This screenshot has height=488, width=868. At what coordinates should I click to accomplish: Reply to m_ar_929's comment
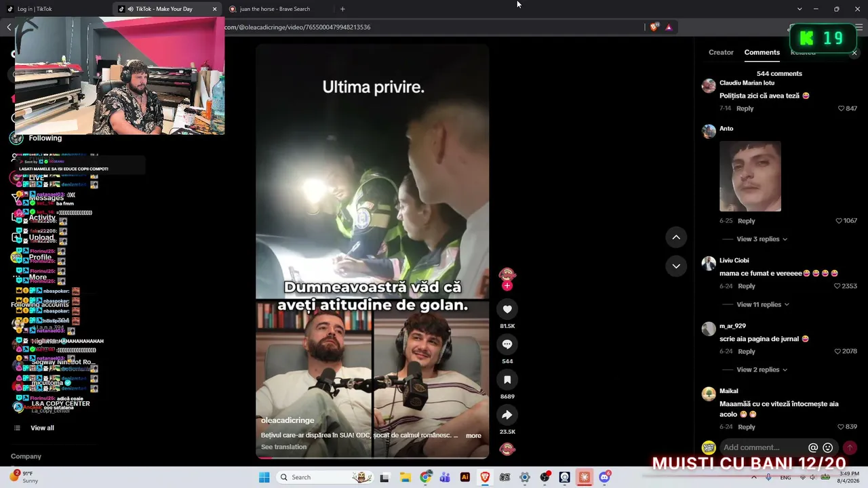coord(746,352)
